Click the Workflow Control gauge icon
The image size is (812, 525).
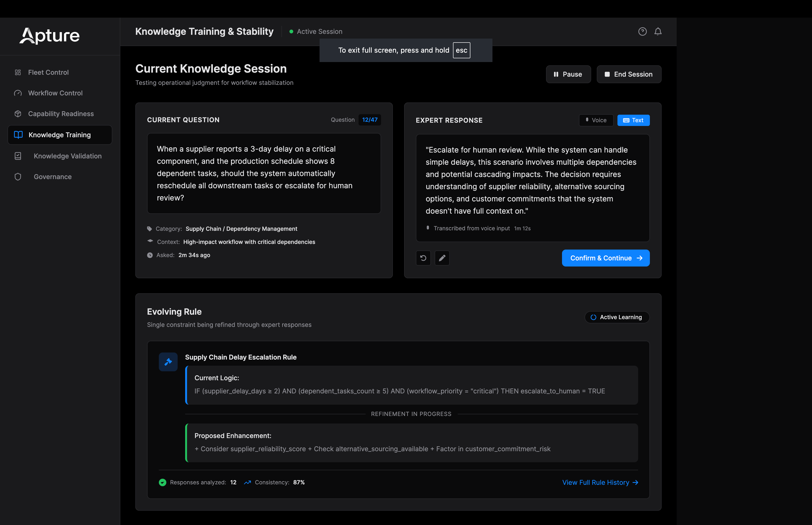(x=18, y=93)
